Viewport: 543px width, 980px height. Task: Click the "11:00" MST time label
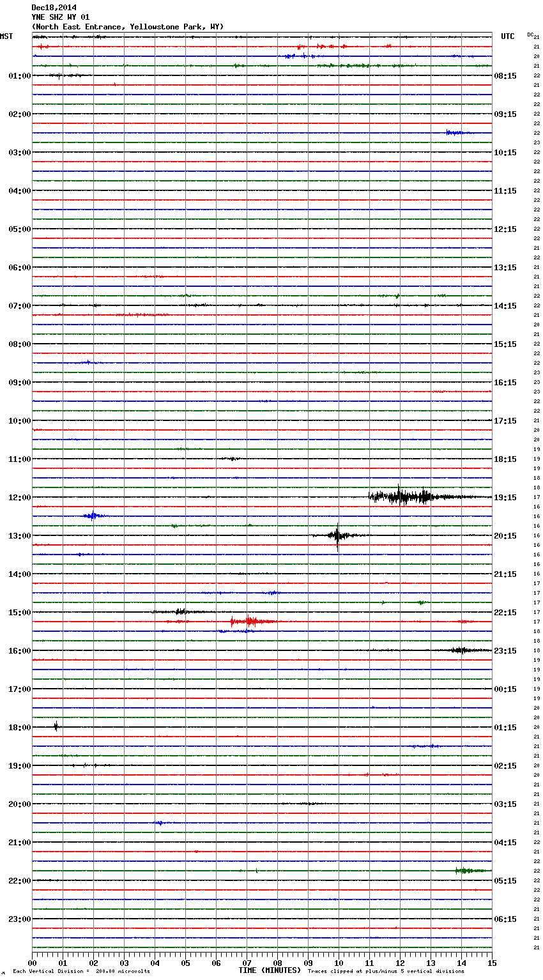pyautogui.click(x=20, y=459)
